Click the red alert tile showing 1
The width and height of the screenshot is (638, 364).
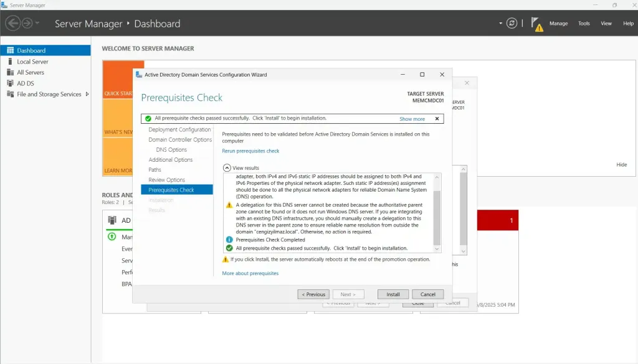click(x=498, y=220)
